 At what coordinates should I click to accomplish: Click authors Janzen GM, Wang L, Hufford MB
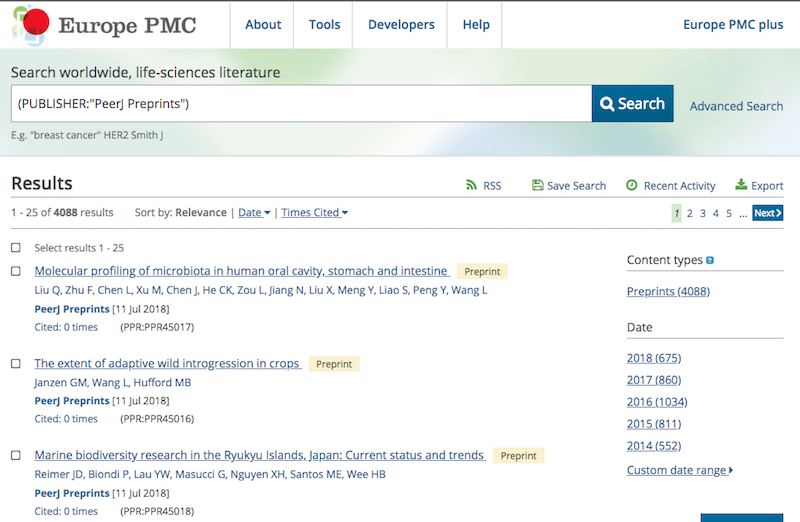[x=113, y=383]
